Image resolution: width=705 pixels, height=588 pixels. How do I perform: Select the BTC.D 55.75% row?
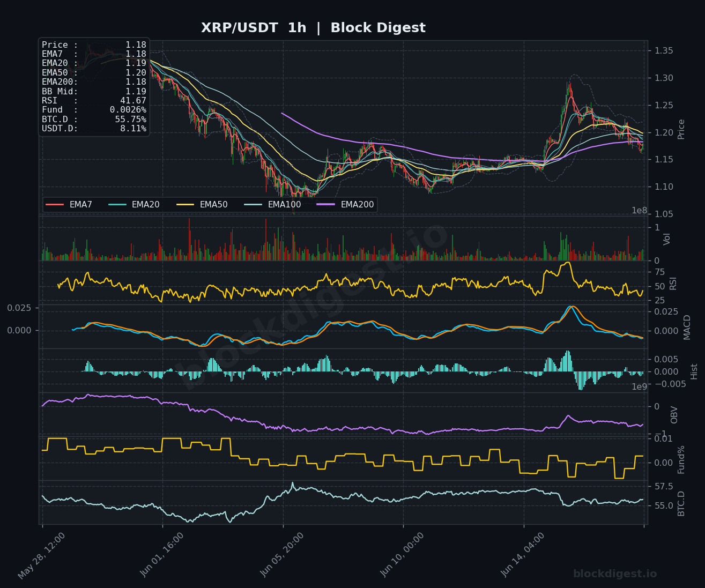[94, 120]
